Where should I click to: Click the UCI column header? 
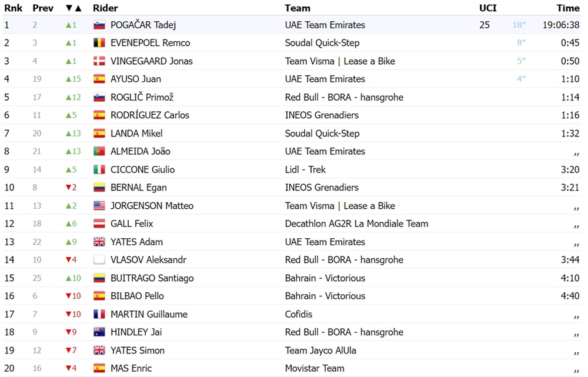(487, 8)
